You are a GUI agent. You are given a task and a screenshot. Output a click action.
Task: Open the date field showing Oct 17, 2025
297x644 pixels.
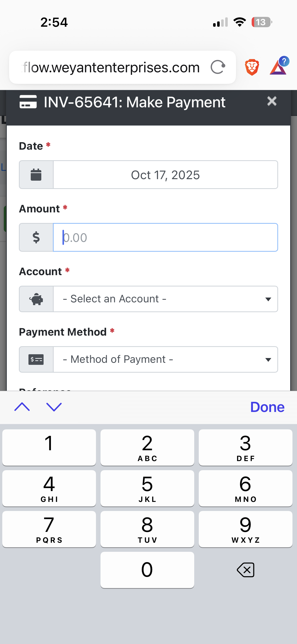pyautogui.click(x=165, y=175)
